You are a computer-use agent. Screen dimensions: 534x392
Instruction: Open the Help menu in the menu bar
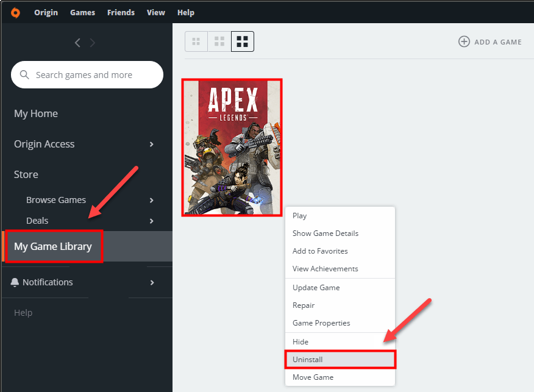(186, 13)
